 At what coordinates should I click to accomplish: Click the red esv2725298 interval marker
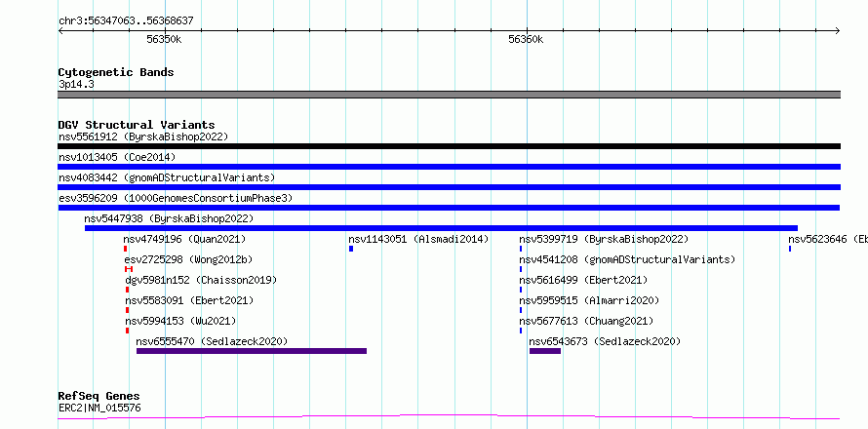(129, 269)
